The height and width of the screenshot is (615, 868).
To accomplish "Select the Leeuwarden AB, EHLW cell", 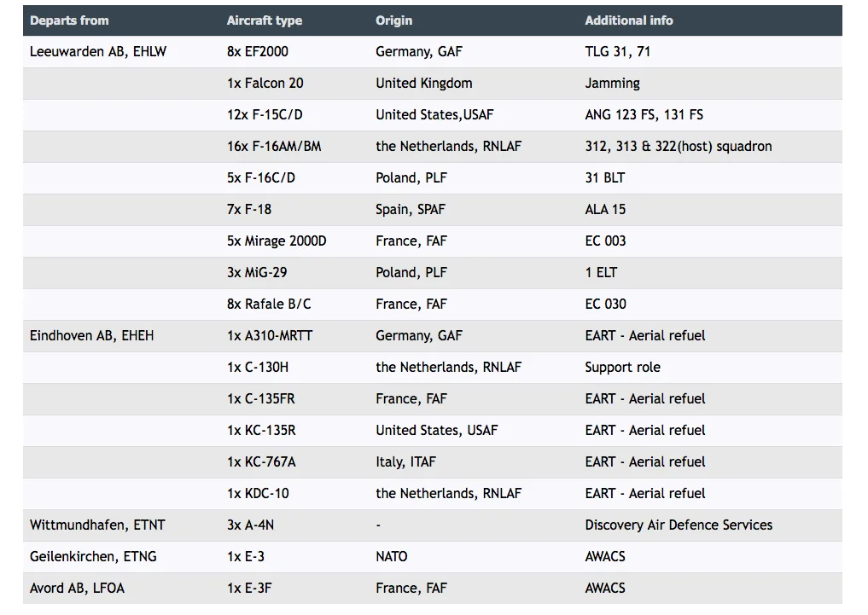I will [98, 52].
